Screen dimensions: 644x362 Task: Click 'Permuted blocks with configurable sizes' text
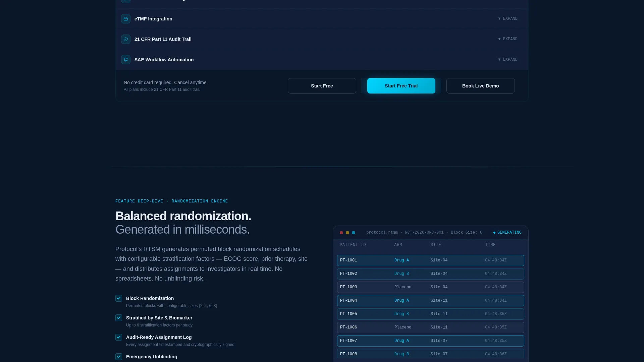(x=172, y=306)
